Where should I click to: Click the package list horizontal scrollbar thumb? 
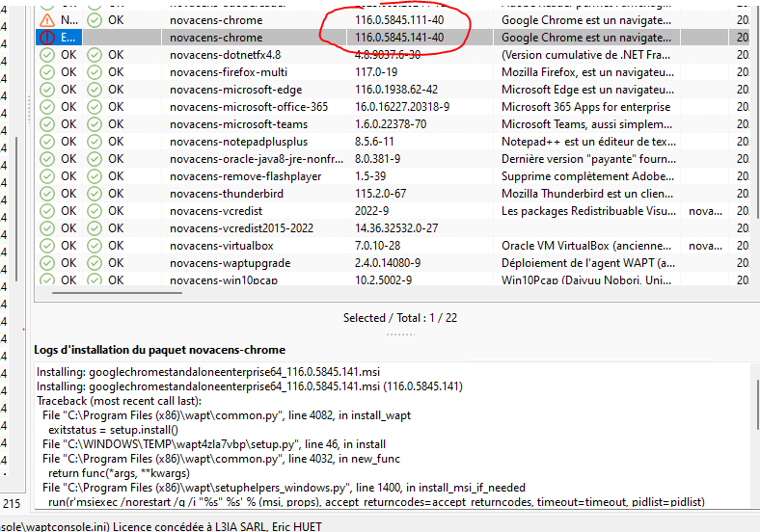[x=117, y=293]
